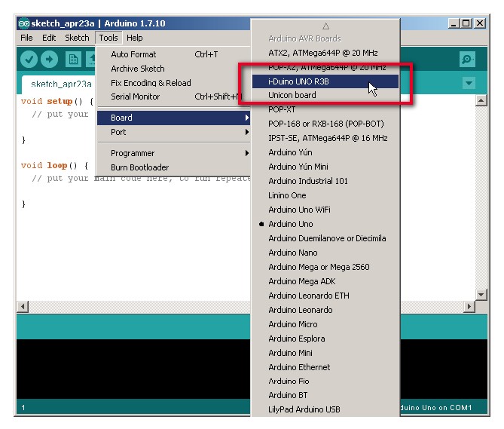The image size is (504, 429).
Task: Click the Arduino infinity logo in title bar
Action: click(24, 23)
